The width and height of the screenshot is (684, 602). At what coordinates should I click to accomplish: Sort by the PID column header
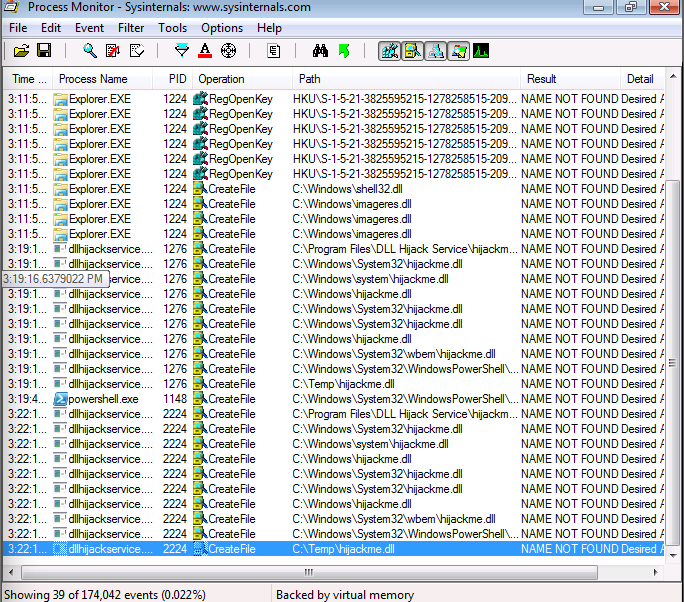tap(173, 79)
